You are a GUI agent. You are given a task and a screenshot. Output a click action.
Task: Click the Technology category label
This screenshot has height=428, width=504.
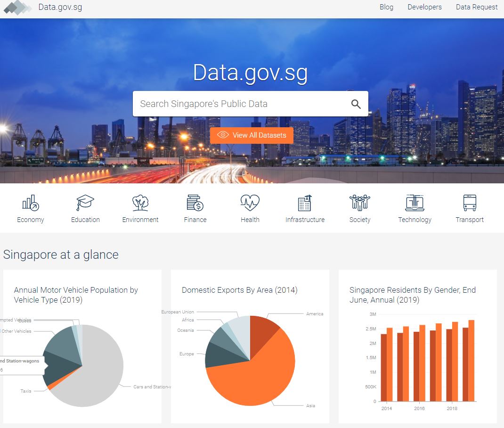point(415,220)
